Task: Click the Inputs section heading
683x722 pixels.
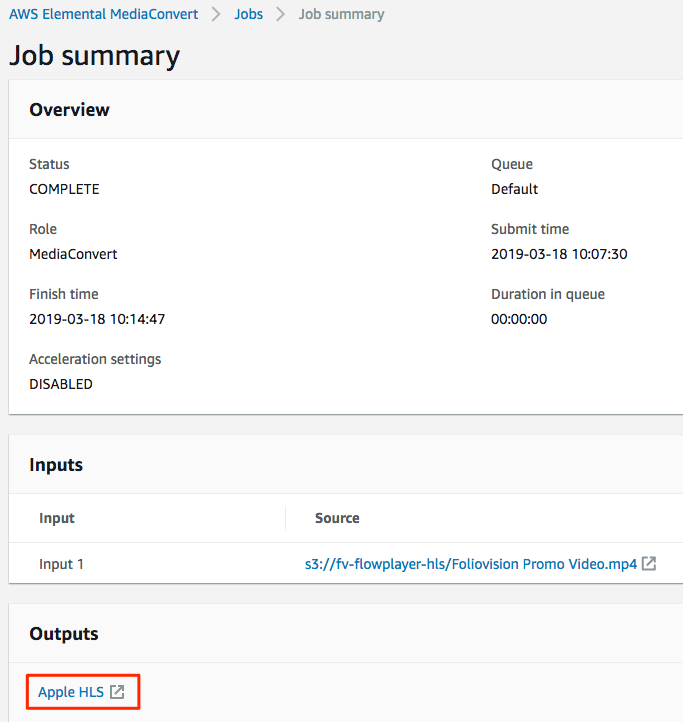Action: coord(56,465)
